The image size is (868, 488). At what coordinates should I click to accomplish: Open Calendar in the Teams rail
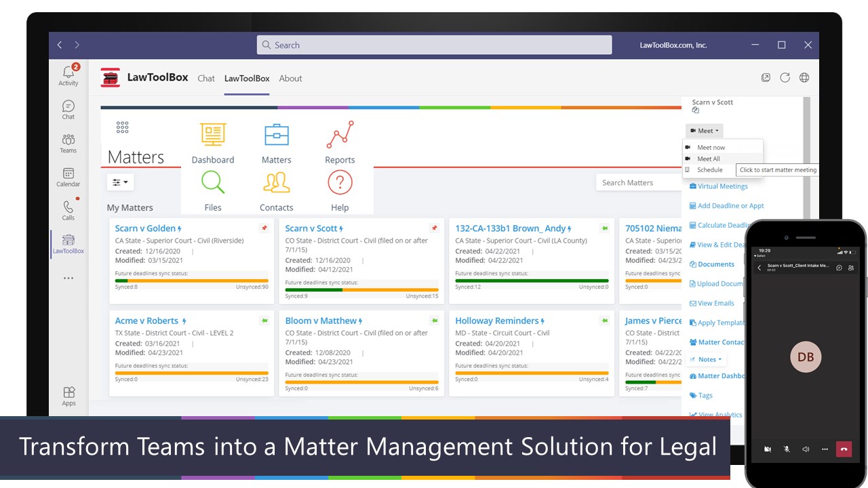click(x=68, y=177)
